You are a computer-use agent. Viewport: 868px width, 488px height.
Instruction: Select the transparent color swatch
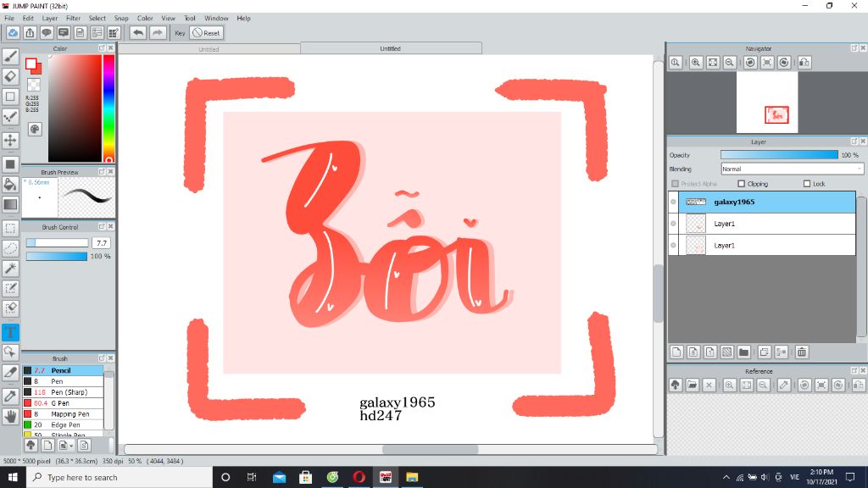(x=34, y=85)
